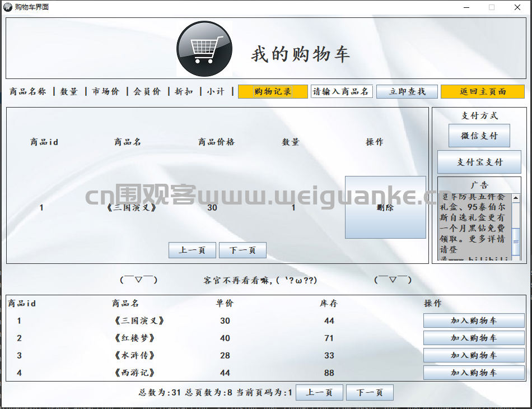Return via the 返回主页面 button
The height and width of the screenshot is (409, 532).
point(483,92)
